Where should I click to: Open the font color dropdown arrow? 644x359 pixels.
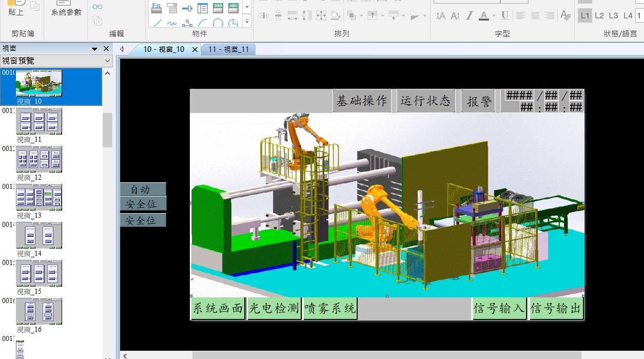[493, 16]
